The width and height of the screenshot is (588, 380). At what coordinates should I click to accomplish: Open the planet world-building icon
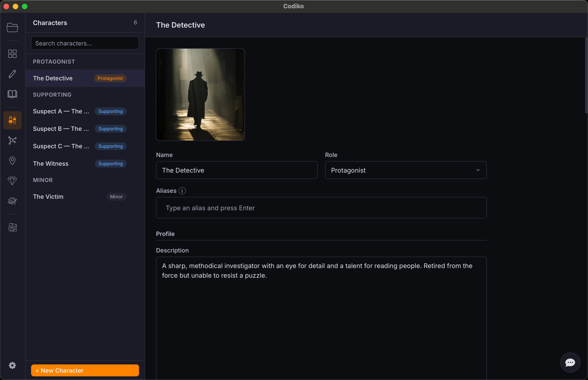tap(12, 201)
